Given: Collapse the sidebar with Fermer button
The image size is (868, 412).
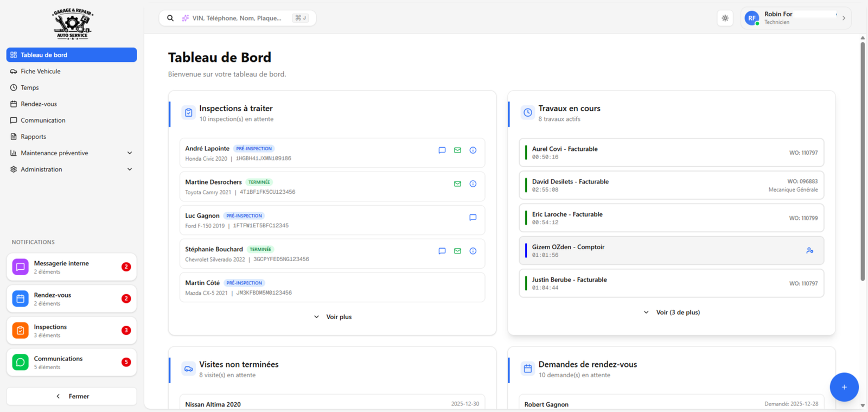Looking at the screenshot, I should (72, 396).
